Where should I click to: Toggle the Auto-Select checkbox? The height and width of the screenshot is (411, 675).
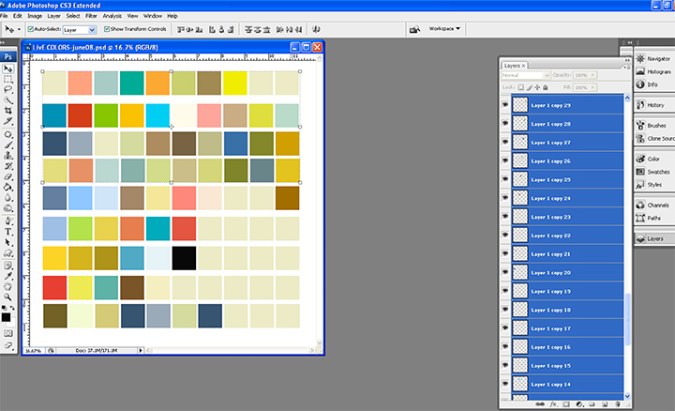tap(30, 30)
